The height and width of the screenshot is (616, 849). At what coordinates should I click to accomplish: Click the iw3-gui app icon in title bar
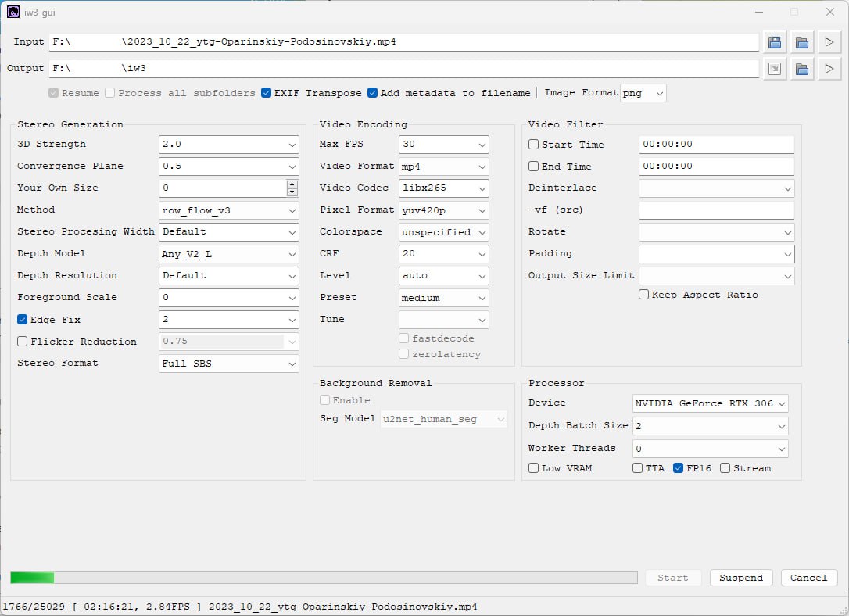tap(13, 12)
